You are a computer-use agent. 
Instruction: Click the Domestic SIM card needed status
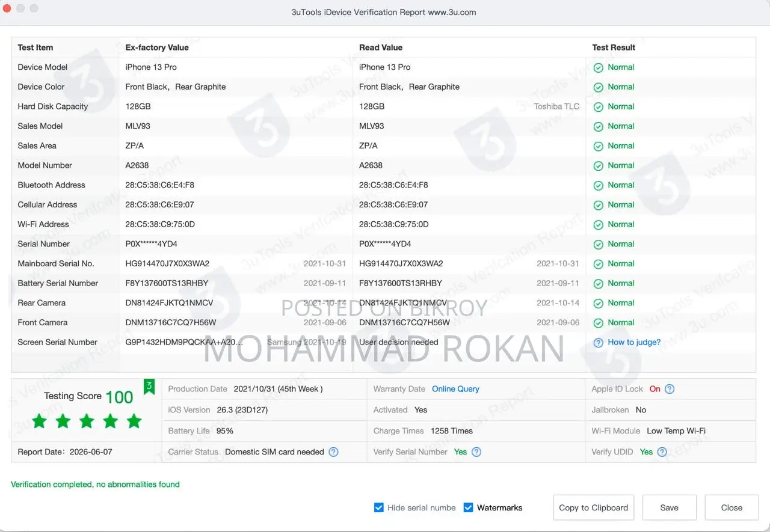click(274, 452)
